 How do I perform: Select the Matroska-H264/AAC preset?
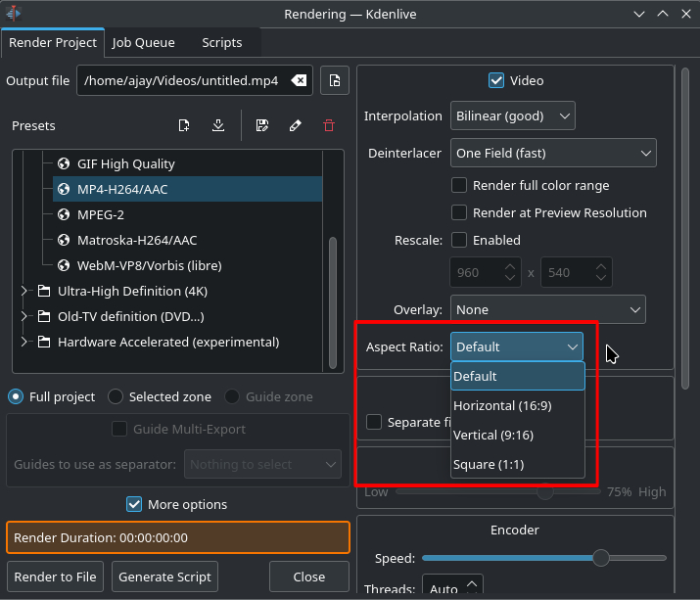click(x=188, y=240)
